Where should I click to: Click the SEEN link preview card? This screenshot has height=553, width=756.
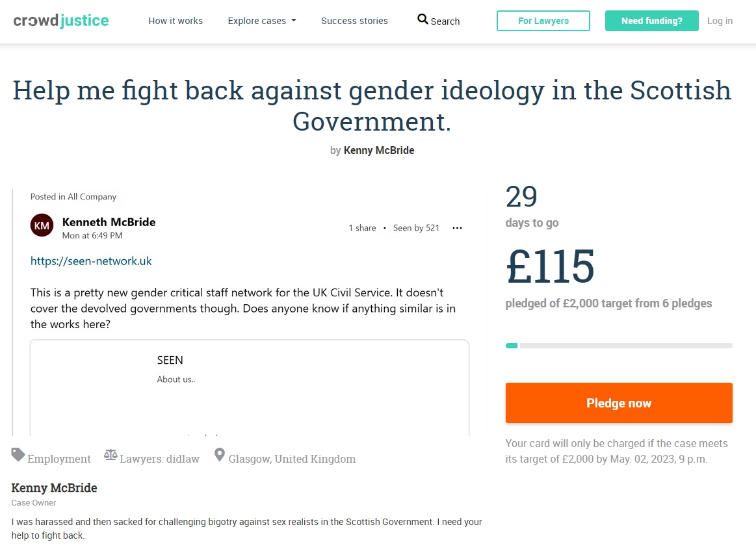[250, 388]
